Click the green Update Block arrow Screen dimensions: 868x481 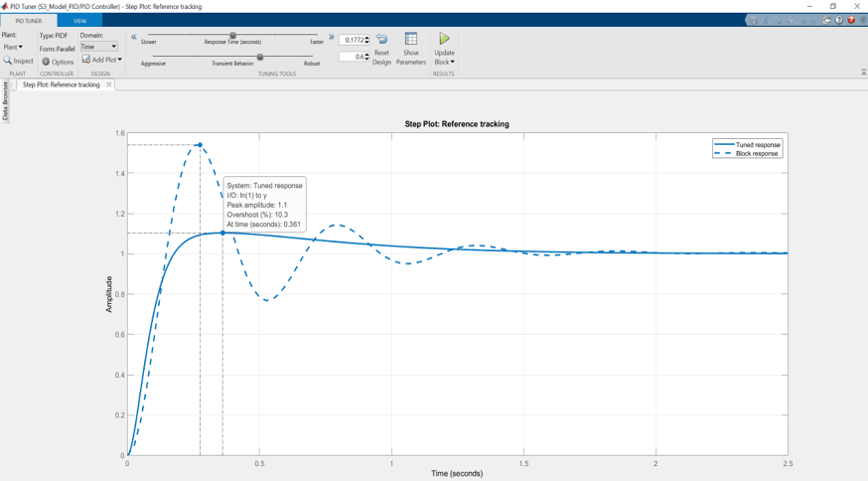(x=444, y=39)
